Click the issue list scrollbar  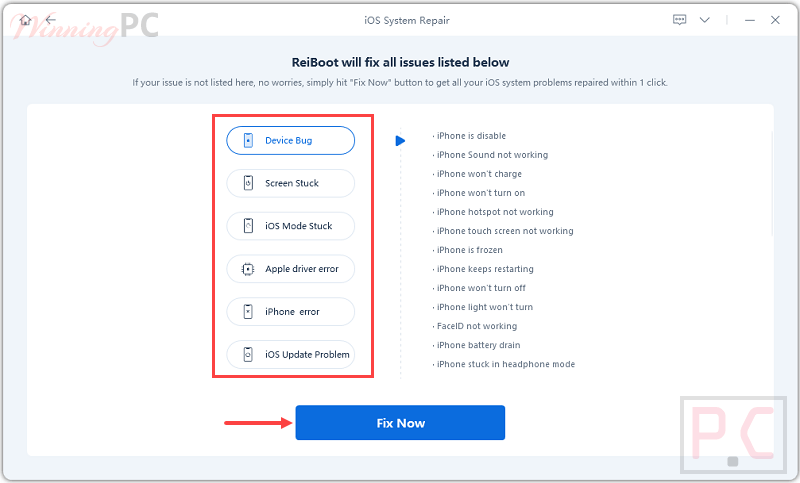coord(771,200)
